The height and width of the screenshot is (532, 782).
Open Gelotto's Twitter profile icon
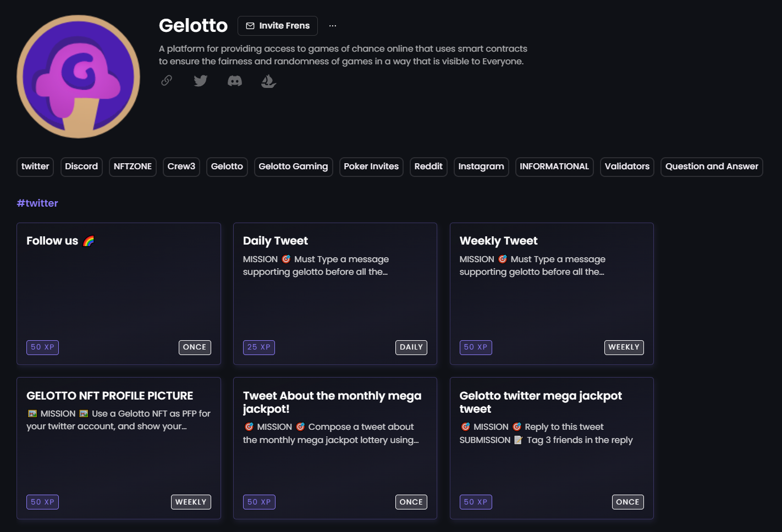coord(200,81)
